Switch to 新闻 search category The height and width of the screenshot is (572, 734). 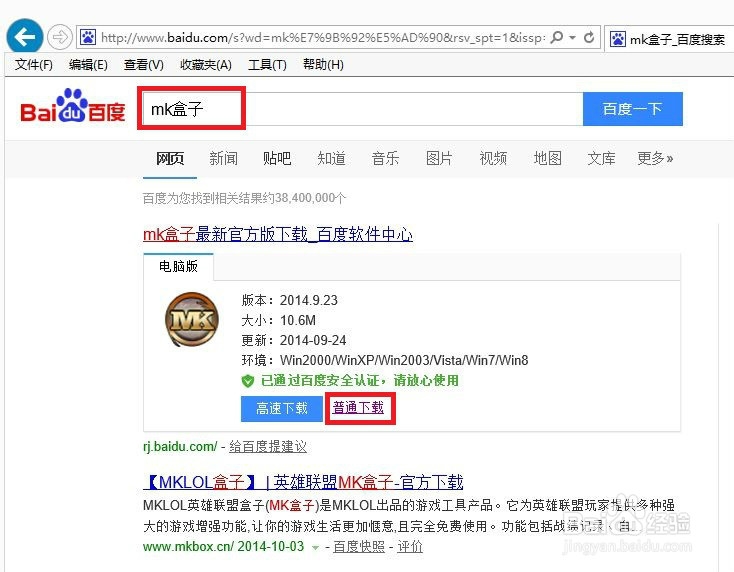point(223,159)
